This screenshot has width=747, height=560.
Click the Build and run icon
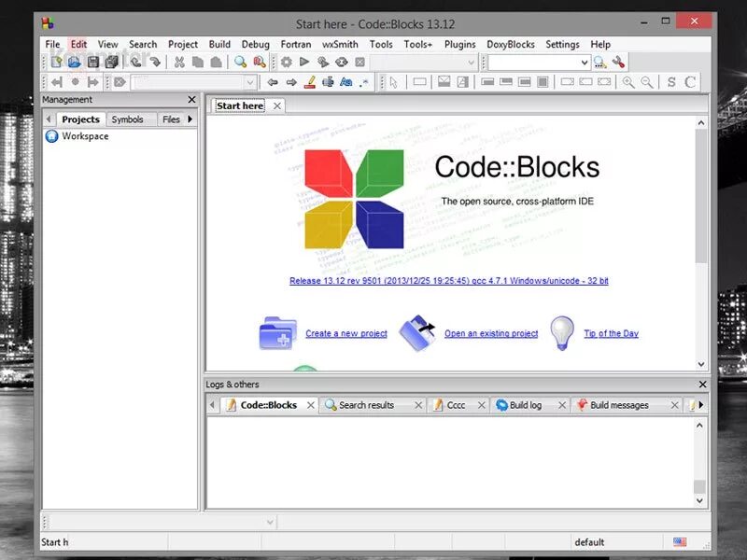coord(323,62)
